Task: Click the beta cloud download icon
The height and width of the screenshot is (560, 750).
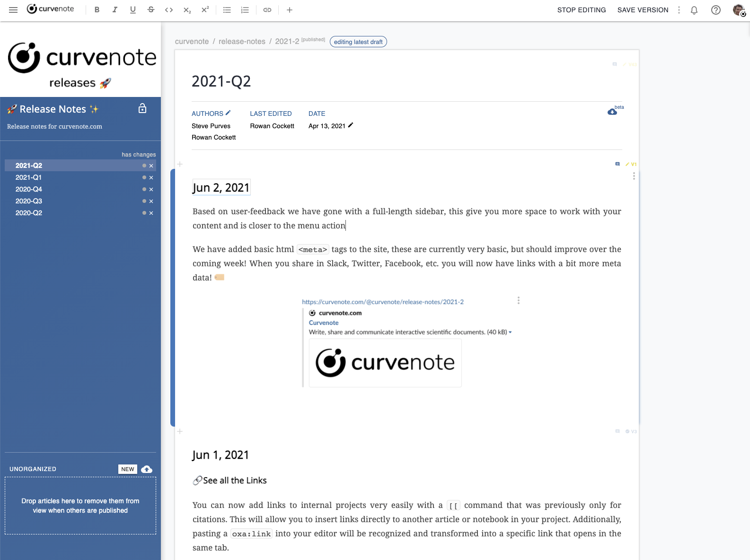Action: (x=612, y=112)
